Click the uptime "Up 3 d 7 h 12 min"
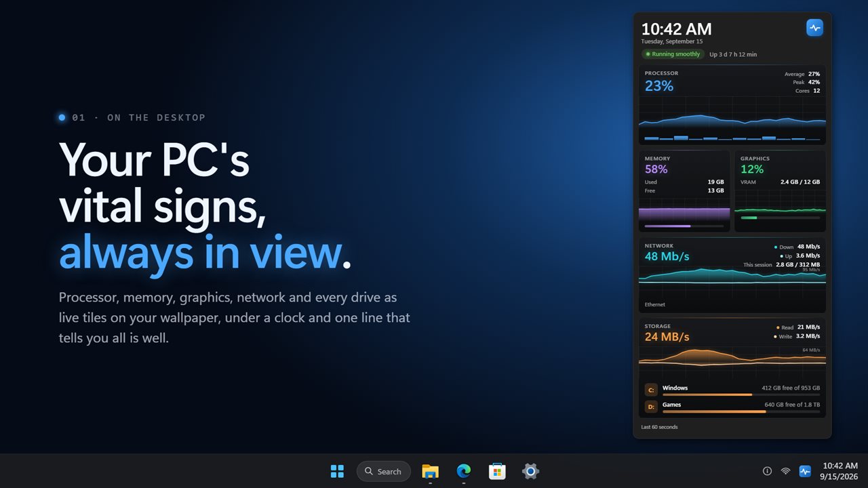The width and height of the screenshot is (868, 488). click(x=733, y=54)
